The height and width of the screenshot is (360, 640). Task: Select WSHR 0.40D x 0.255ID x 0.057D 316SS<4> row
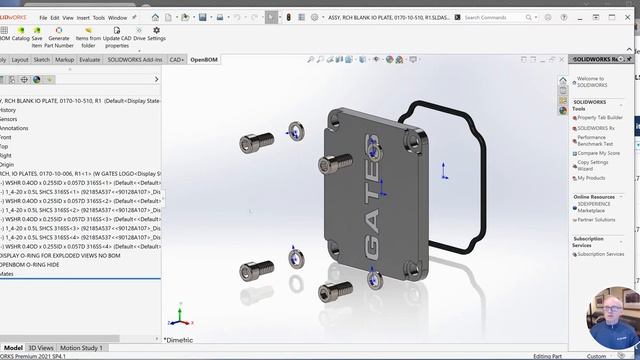click(80, 247)
